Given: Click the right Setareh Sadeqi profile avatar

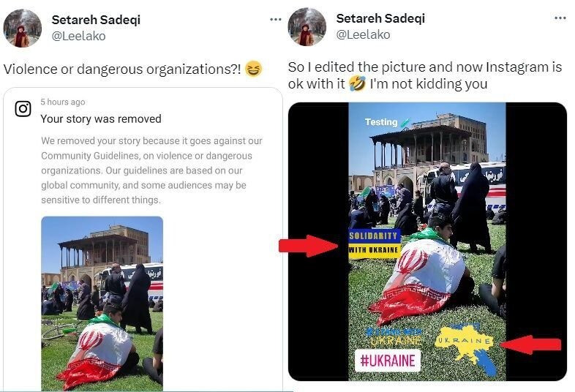Looking at the screenshot, I should [307, 27].
